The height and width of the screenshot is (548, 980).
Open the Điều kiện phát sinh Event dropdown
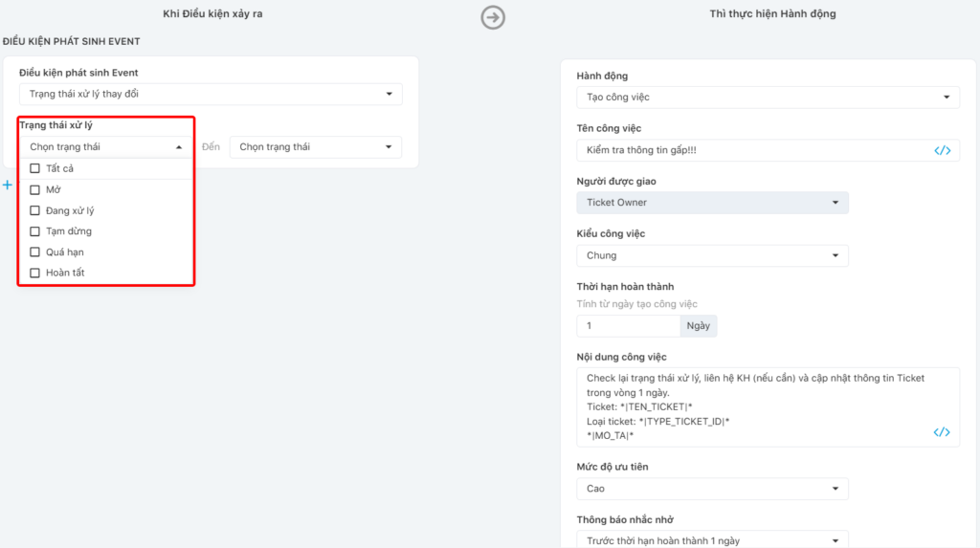tap(211, 94)
